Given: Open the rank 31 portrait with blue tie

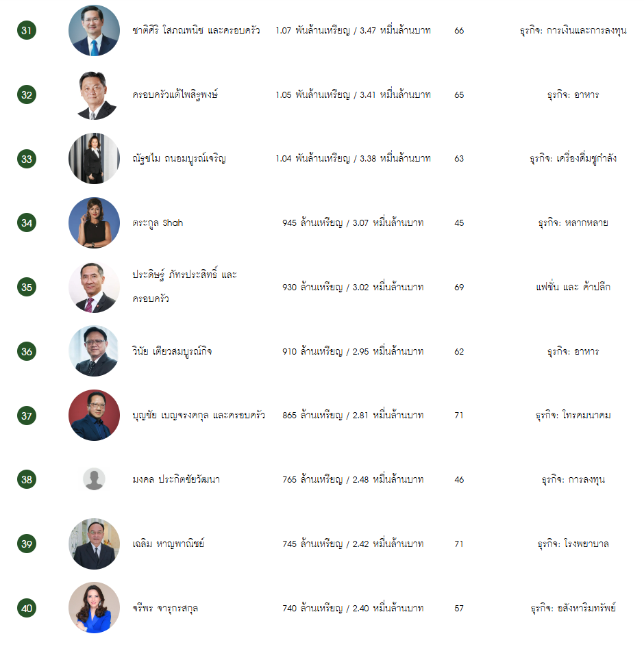Looking at the screenshot, I should point(94,30).
